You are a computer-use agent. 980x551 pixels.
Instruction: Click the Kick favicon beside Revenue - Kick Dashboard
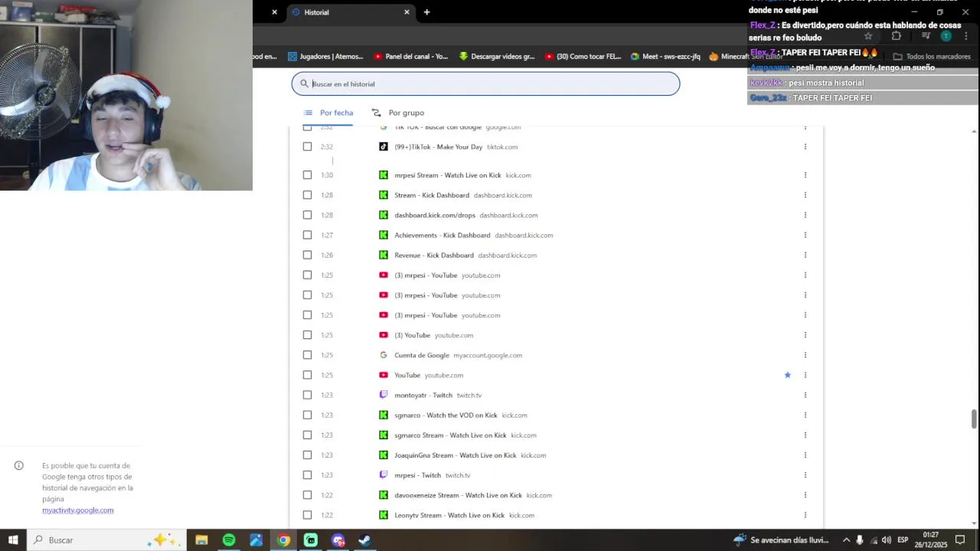coord(384,256)
